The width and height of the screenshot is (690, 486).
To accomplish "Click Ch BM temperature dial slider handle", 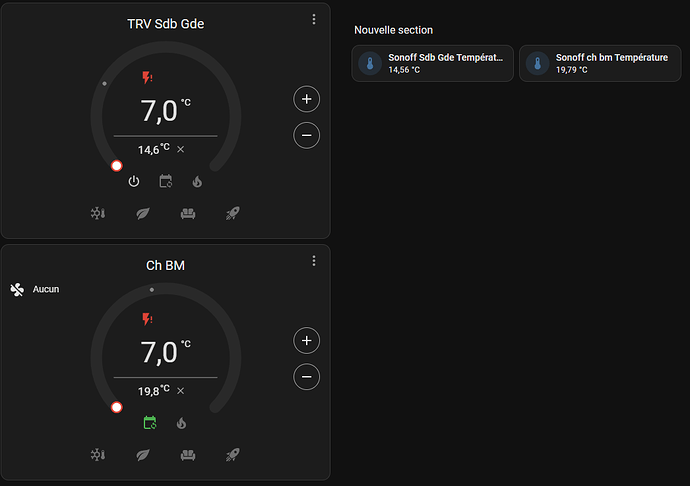I will click(x=117, y=407).
